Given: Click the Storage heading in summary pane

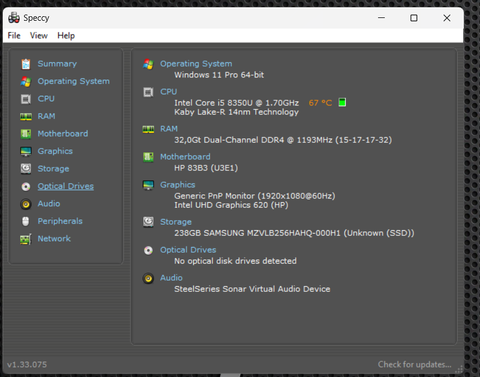Looking at the screenshot, I should (176, 222).
